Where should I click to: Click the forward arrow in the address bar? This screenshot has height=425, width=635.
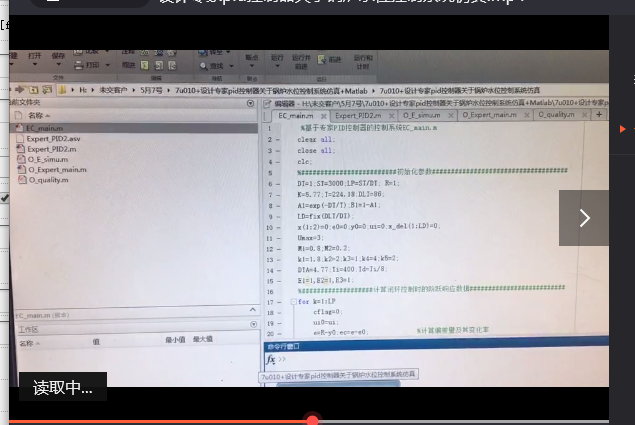click(x=20, y=90)
